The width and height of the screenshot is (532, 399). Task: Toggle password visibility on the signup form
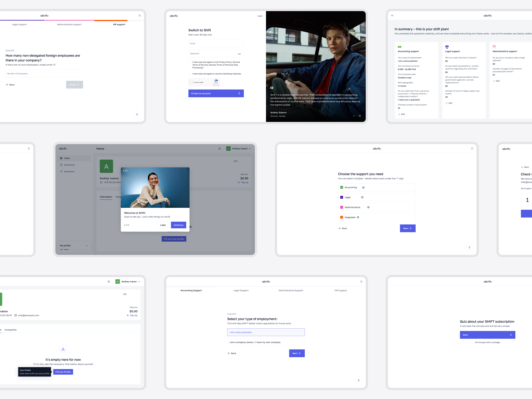[x=239, y=53]
